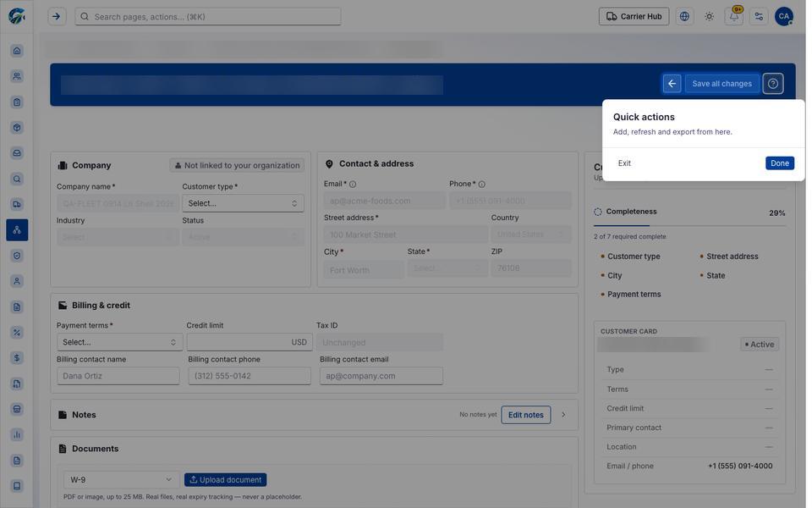Click the magnifier icon in the sidebar
812x508 pixels.
17,179
